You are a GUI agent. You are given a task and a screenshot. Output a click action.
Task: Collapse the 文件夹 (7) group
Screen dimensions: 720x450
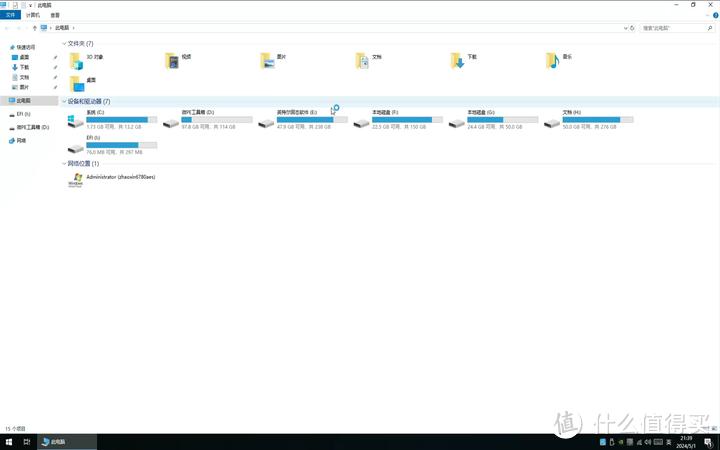(x=64, y=44)
